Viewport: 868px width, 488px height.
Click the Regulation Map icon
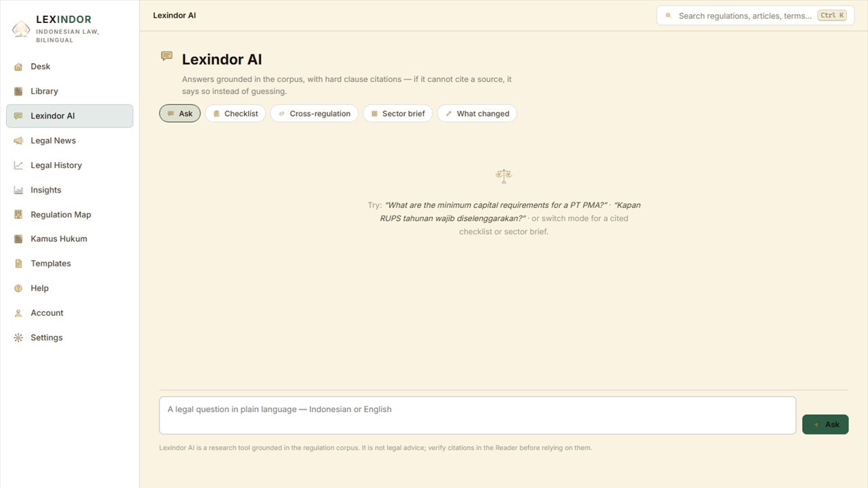[x=18, y=215]
